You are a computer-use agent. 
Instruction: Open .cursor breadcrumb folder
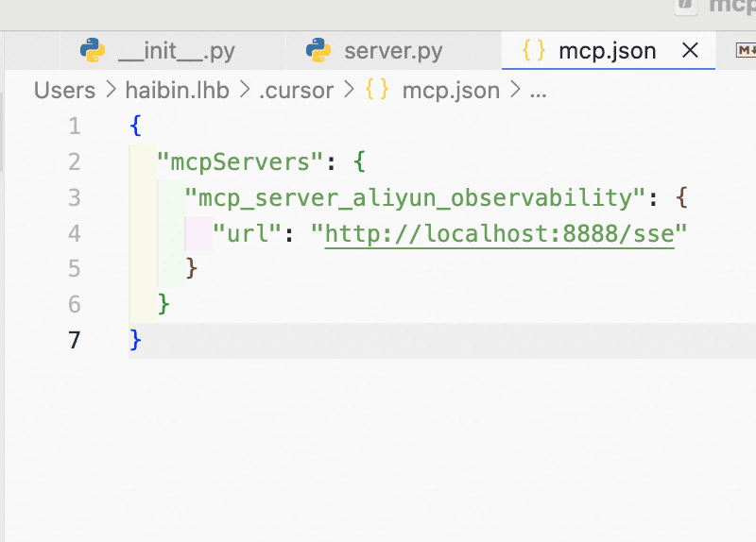(296, 91)
